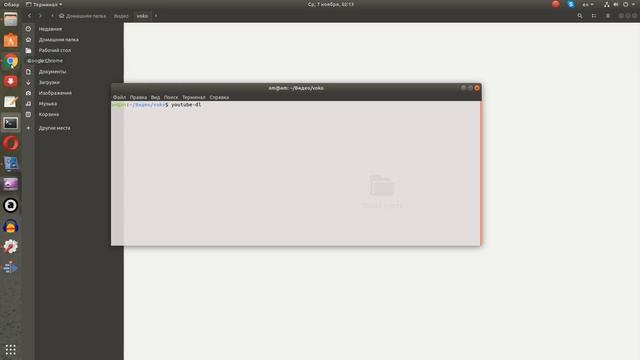Viewport: 640px width, 360px height.
Task: Open the Справка menu in Terminal
Action: (x=219, y=98)
